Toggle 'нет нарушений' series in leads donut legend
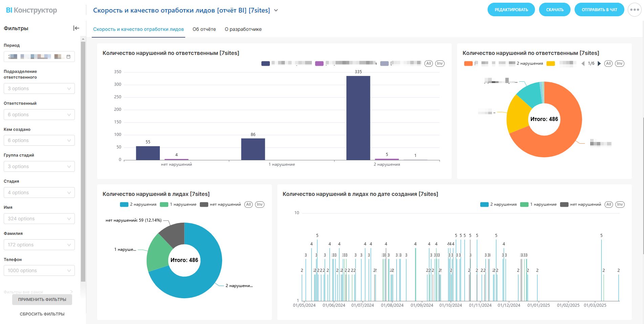This screenshot has height=324, width=644. [x=220, y=204]
